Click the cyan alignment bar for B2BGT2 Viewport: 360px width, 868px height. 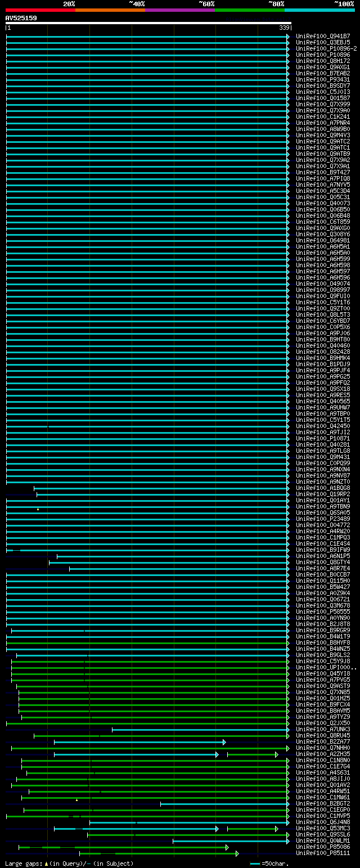coord(225,804)
